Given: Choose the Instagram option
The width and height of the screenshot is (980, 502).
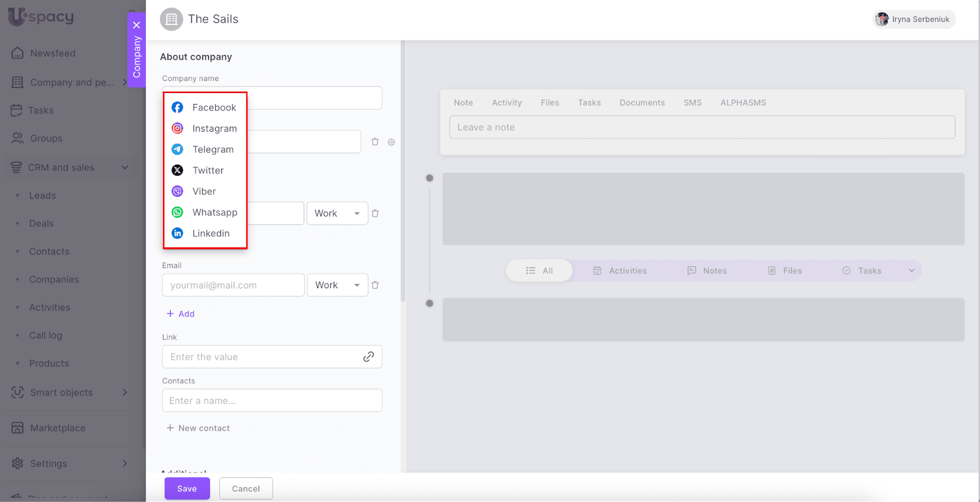Looking at the screenshot, I should 214,129.
